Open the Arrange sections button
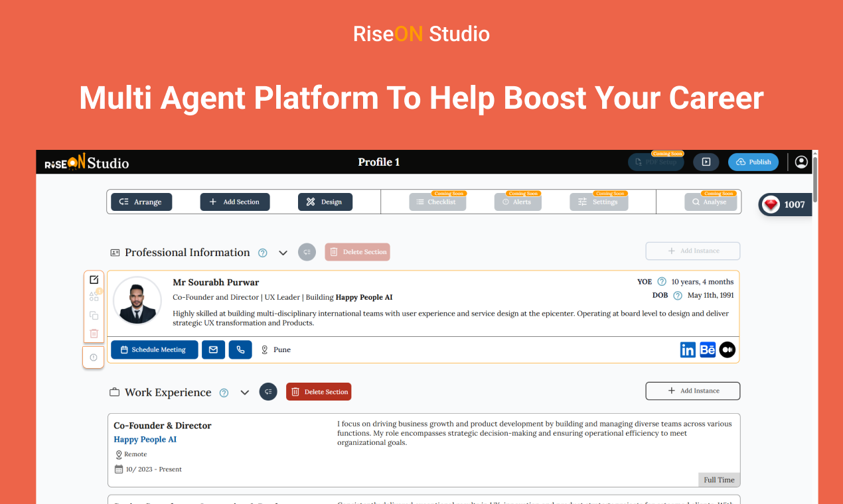This screenshot has height=504, width=843. pos(141,202)
